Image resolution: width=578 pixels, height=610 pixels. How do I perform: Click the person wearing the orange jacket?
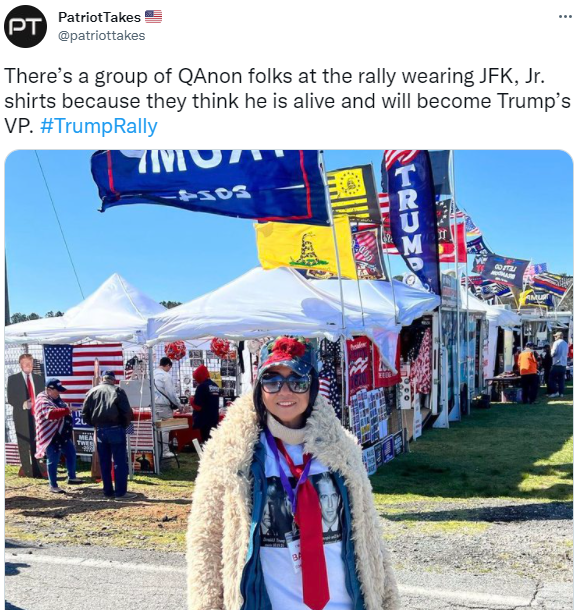[529, 372]
